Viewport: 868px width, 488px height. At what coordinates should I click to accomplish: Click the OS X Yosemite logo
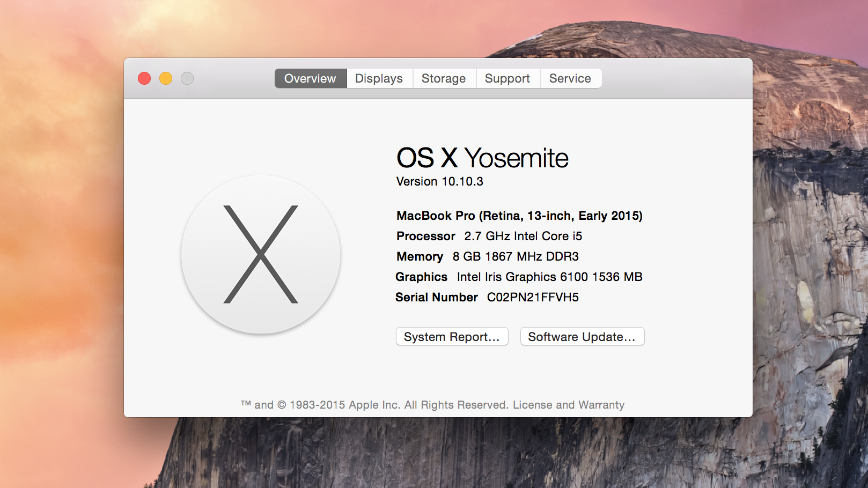pyautogui.click(x=261, y=254)
